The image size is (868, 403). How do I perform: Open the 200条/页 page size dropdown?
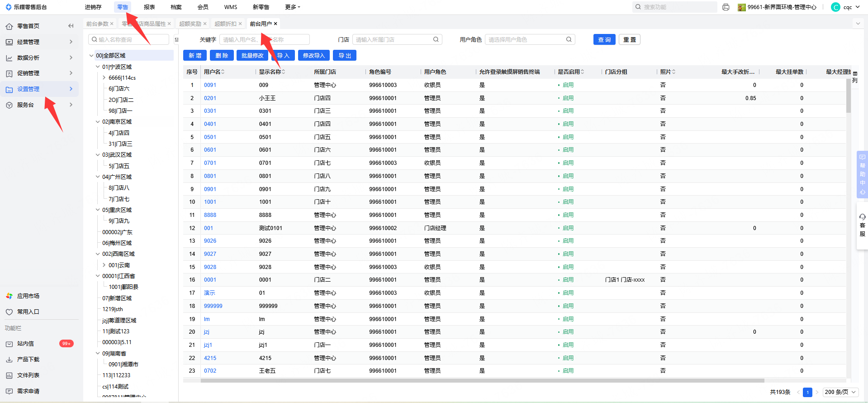(x=840, y=392)
